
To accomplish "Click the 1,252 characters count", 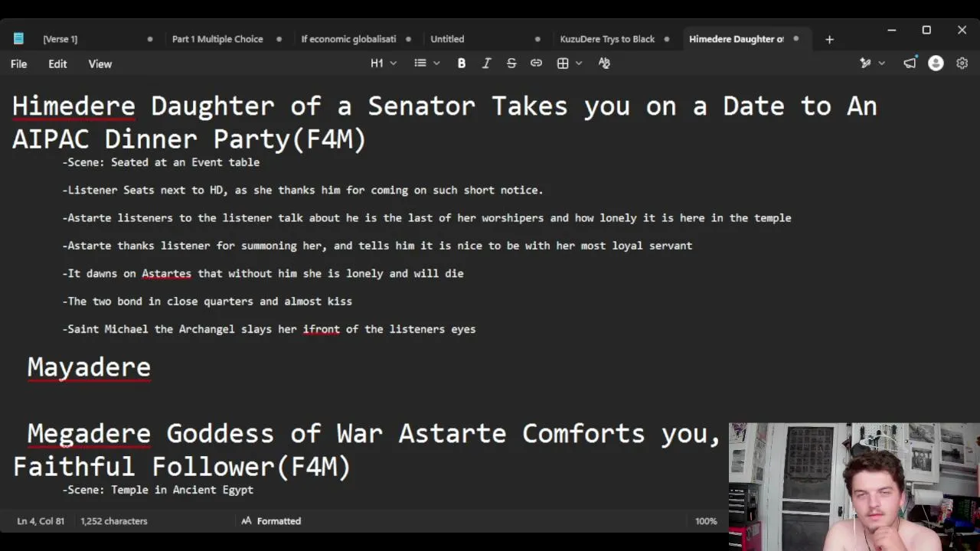I will pos(114,521).
